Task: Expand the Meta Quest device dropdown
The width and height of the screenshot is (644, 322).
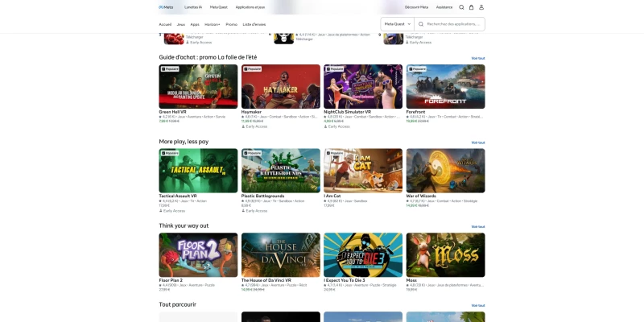Action: point(397,24)
